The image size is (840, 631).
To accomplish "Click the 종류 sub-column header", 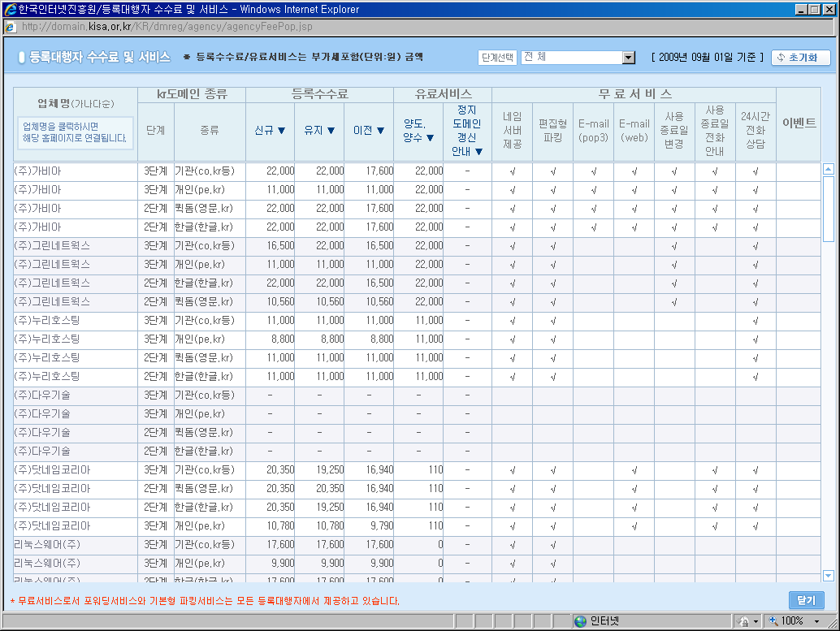I will 210,132.
